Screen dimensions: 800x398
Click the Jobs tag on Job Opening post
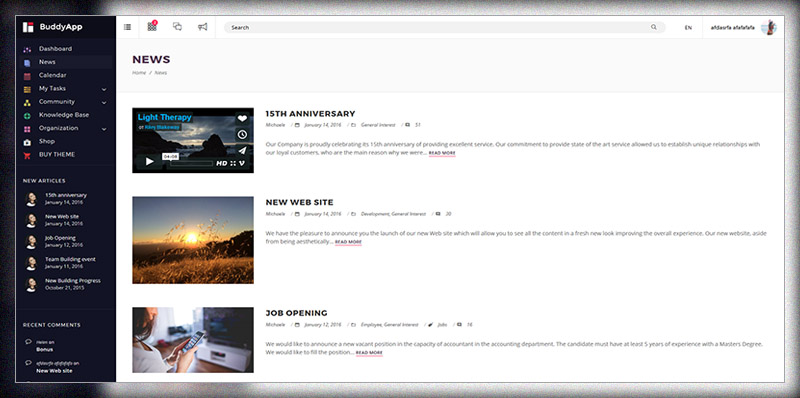pos(442,325)
